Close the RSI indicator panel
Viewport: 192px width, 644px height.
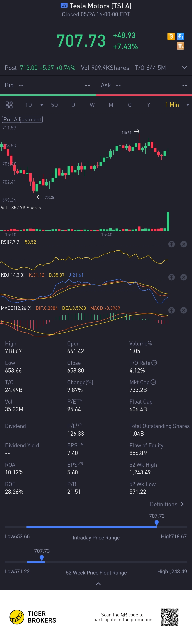184,244
